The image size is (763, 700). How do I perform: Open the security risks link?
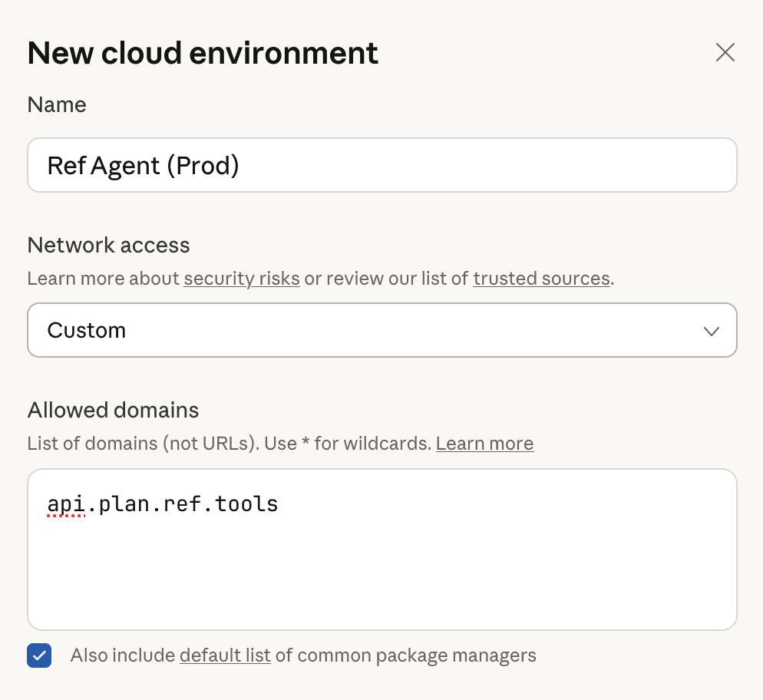coord(241,278)
